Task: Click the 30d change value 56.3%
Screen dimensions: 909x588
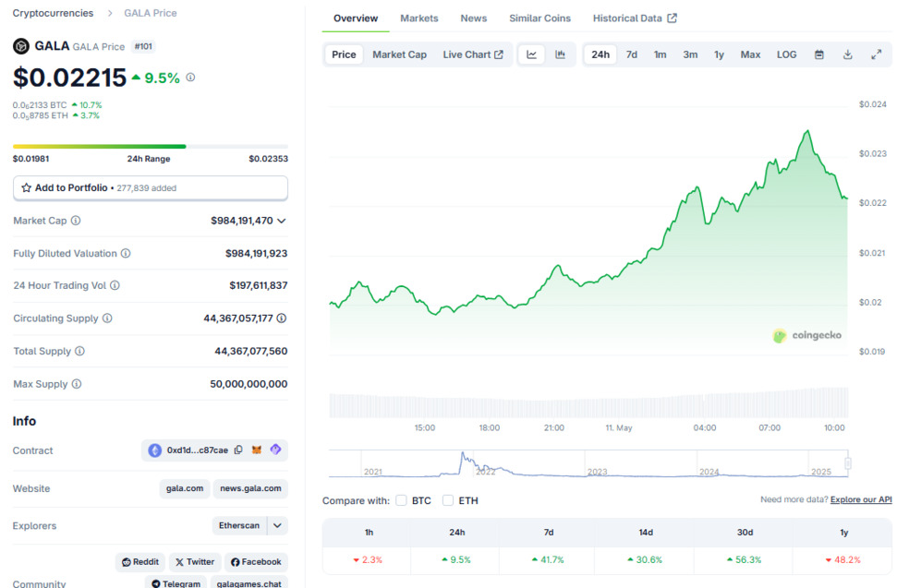Action: 744,559
